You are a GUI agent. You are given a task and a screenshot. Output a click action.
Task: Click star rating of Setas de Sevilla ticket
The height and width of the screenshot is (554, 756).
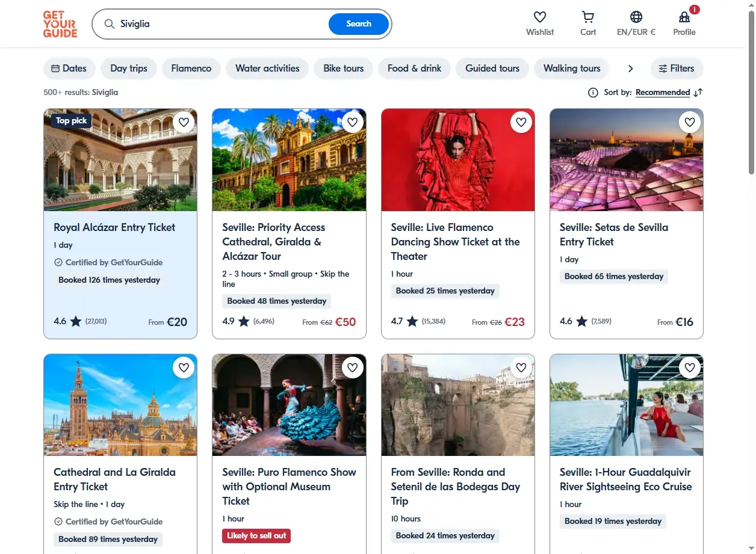pos(581,322)
